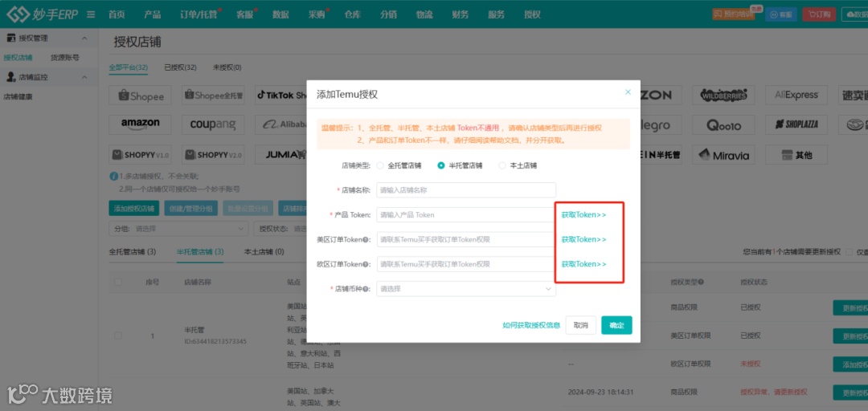Select the Miravia platform tile
Screen dimensions: 868x411
pos(723,155)
